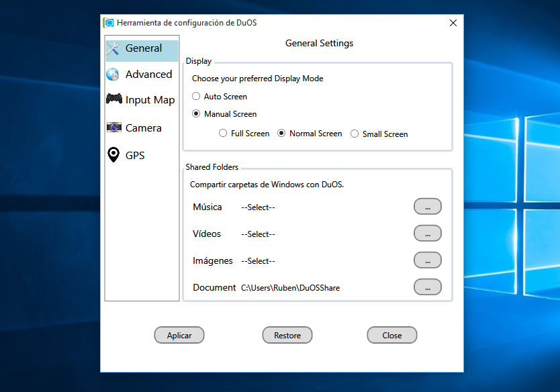560x392 pixels.
Task: Switch to the Advanced tab
Action: coord(142,75)
